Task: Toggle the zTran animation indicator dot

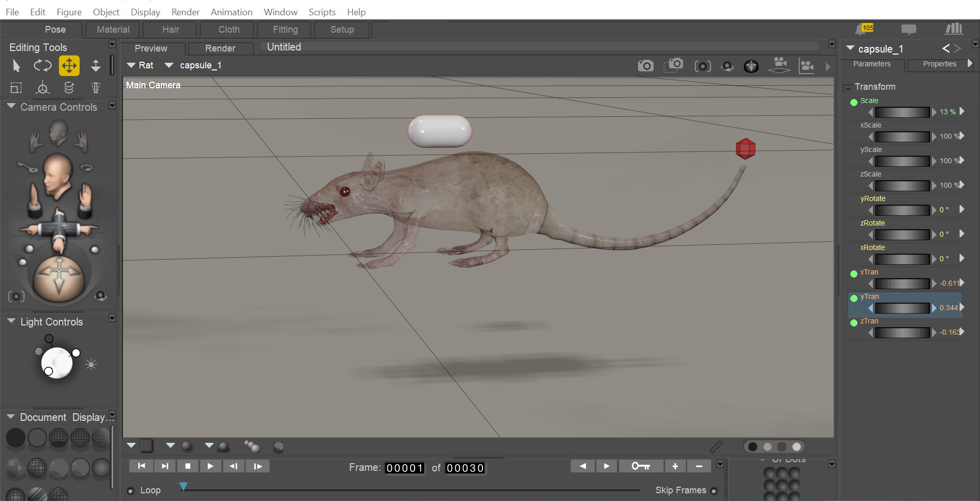Action: (853, 322)
